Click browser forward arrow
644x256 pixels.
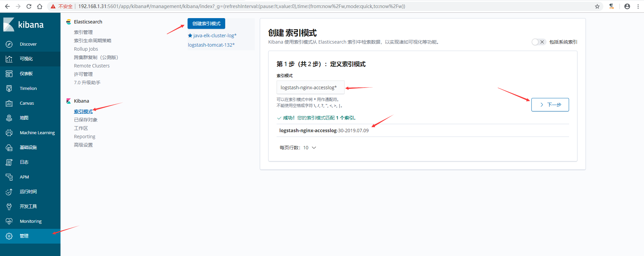18,6
